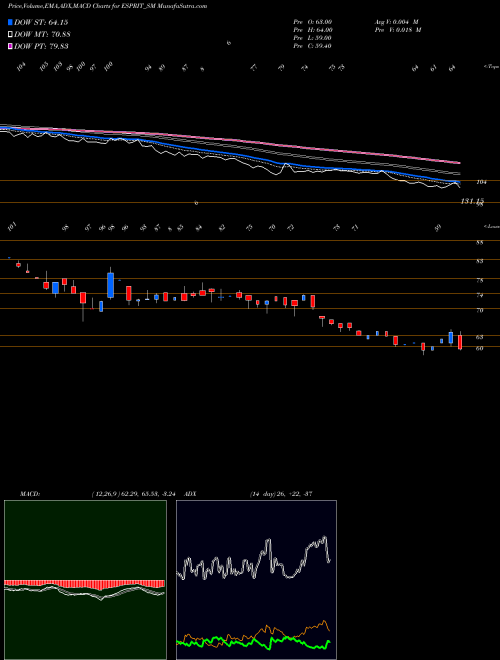Click the '<-Lows' axis marker
This screenshot has width=500, height=660.
pyautogui.click(x=491, y=226)
